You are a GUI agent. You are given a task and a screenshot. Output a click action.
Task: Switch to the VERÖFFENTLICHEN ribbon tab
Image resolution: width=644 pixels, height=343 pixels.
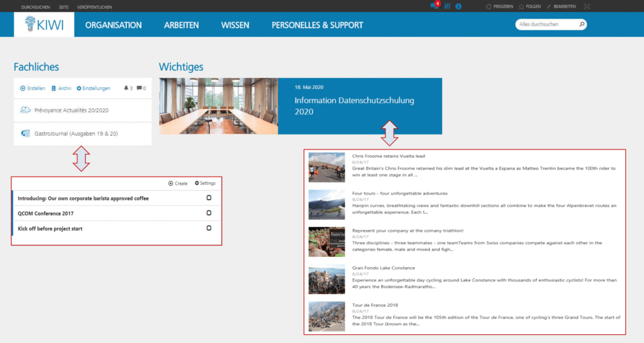coord(95,6)
